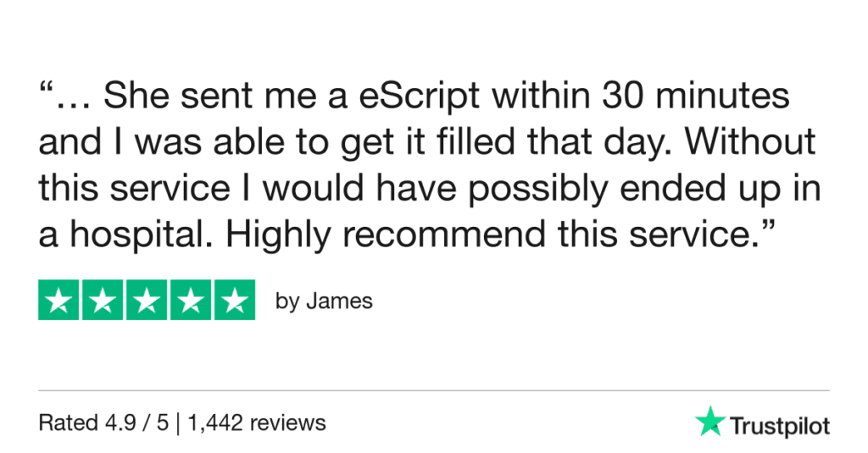Click the second green rating star
Screen dimensions: 868x453
pos(103,300)
